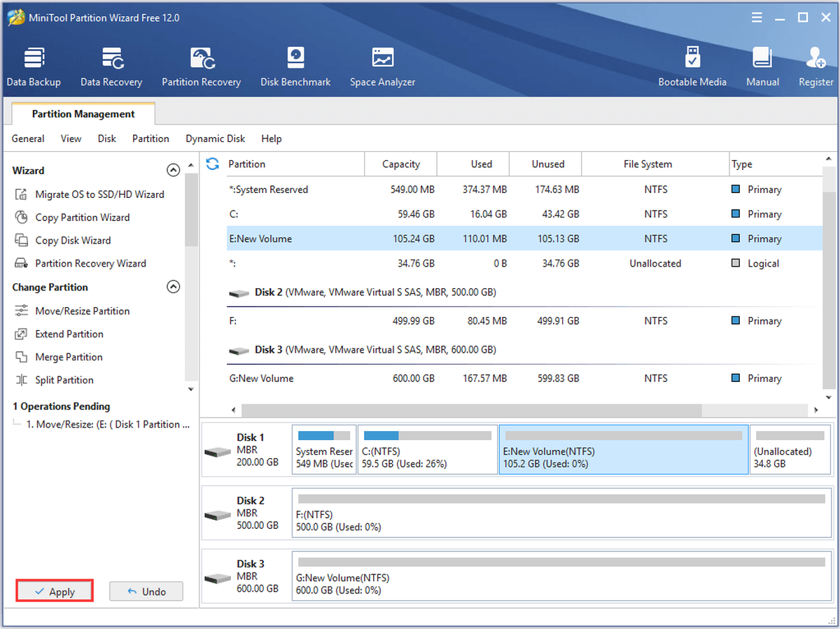Click the down arrow of the left panel scrollbar
840x629 pixels.
[191, 389]
